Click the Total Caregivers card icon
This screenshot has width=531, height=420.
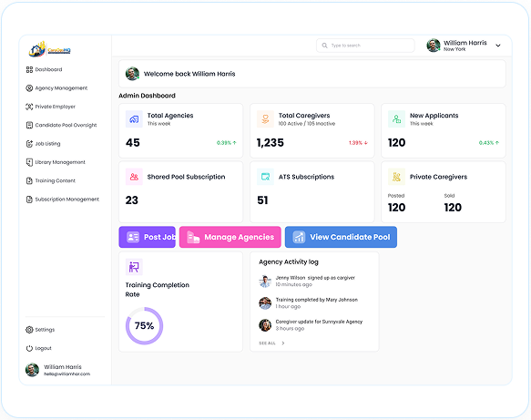pos(265,118)
